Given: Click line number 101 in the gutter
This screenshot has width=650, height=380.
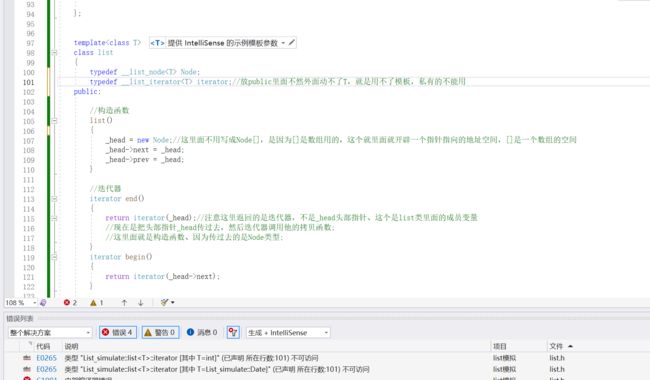Looking at the screenshot, I should point(29,82).
